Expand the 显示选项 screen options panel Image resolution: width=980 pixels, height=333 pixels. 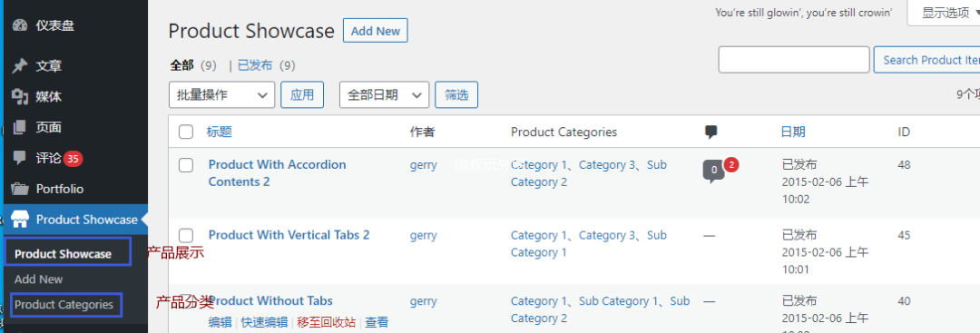(x=944, y=13)
